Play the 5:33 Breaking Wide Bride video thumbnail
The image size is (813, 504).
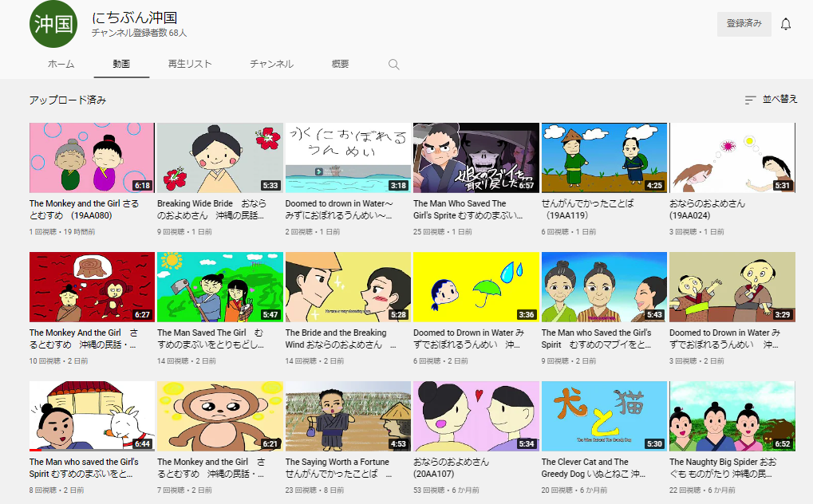pyautogui.click(x=219, y=157)
